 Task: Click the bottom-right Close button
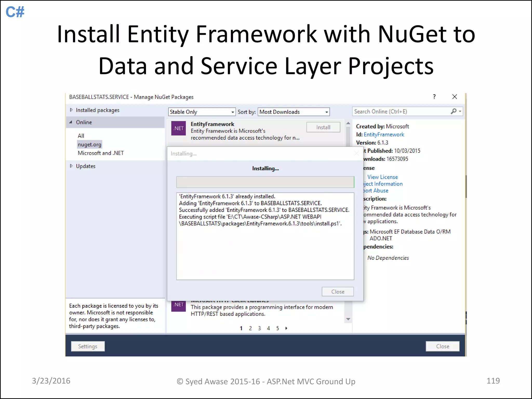pyautogui.click(x=443, y=346)
